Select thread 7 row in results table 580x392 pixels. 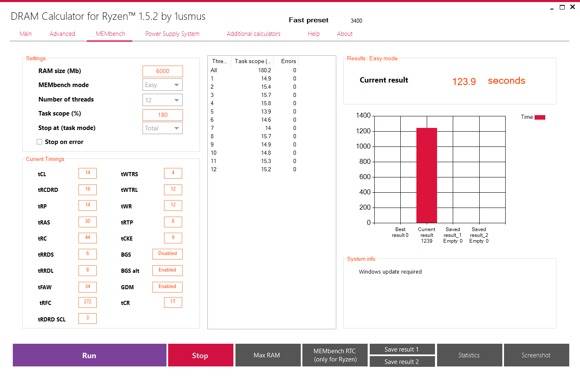(x=253, y=128)
